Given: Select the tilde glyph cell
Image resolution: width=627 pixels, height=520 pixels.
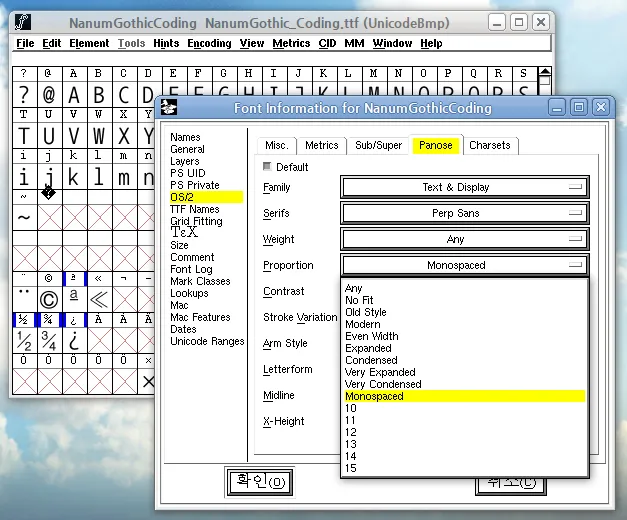Looking at the screenshot, I should [x=24, y=218].
